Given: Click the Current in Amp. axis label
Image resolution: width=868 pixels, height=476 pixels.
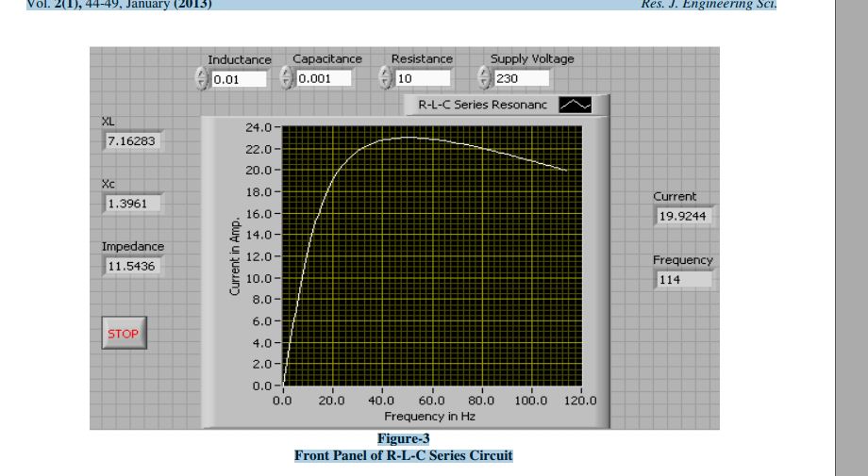Looking at the screenshot, I should click(235, 256).
